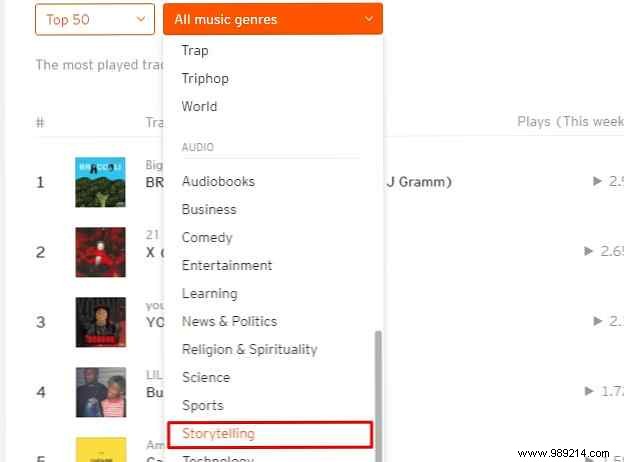The height and width of the screenshot is (462, 624).
Task: Click play icon beside track 2 plays
Action: point(589,251)
